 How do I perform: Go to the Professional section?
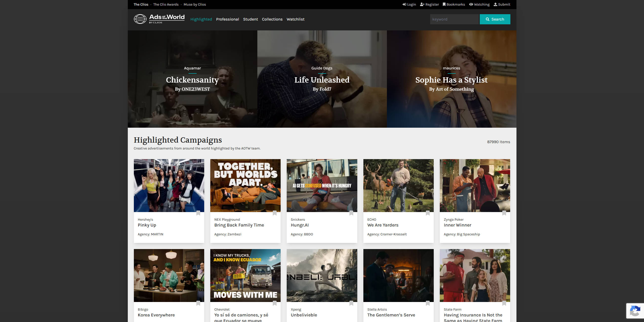[x=227, y=19]
